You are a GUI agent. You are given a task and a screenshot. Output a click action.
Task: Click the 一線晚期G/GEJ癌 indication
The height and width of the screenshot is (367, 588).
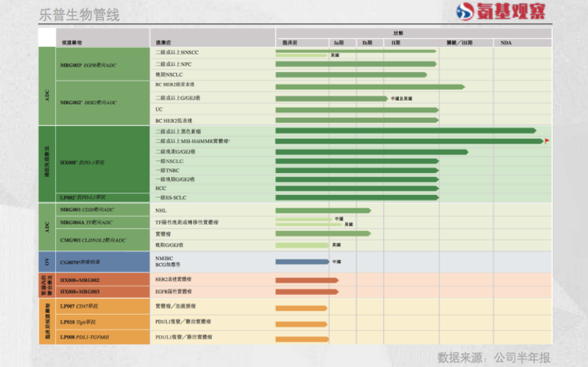pos(175,179)
